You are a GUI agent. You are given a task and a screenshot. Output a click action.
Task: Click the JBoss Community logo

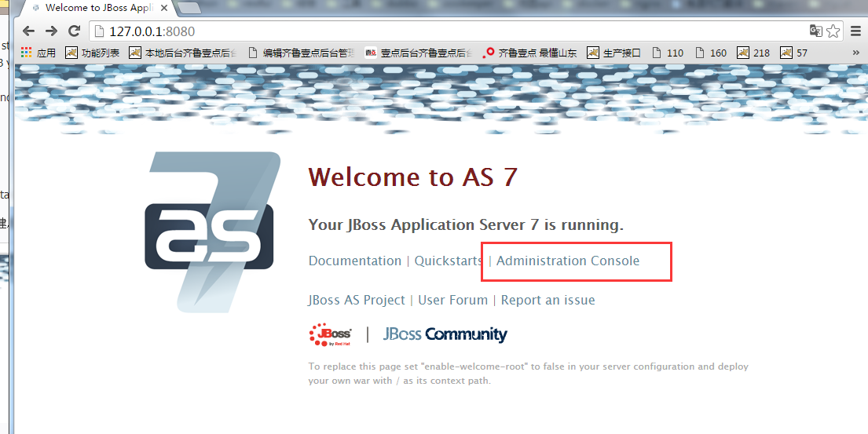445,334
